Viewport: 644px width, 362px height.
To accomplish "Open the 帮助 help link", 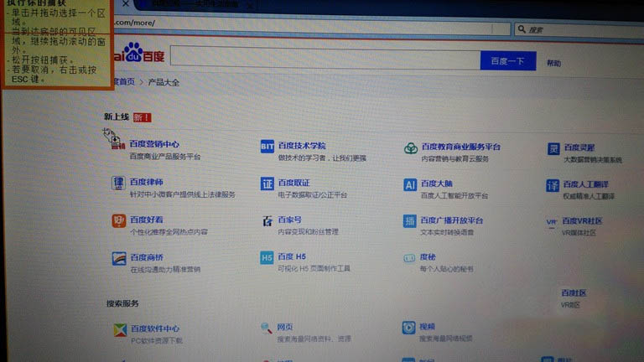I will pyautogui.click(x=553, y=63).
